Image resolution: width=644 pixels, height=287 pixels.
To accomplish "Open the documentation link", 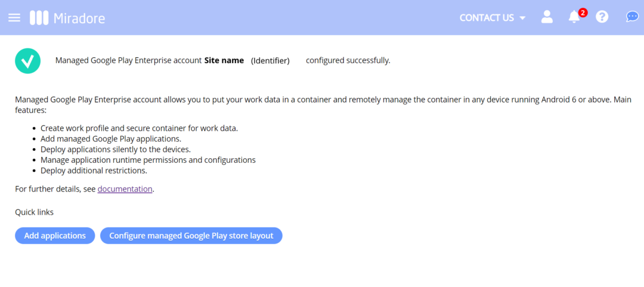I will point(125,189).
